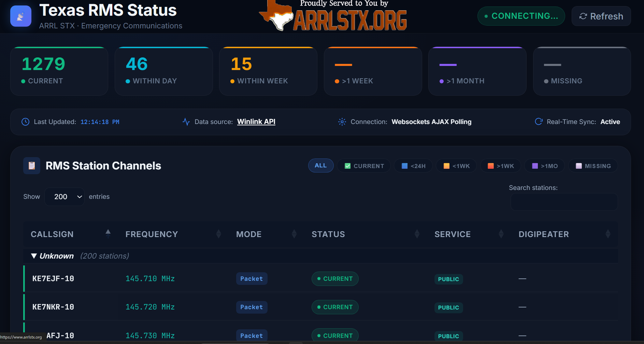Screen dimensions: 644x344
Task: Click the PUBLIC badge in the 145.730 MHz row
Action: coord(448,336)
